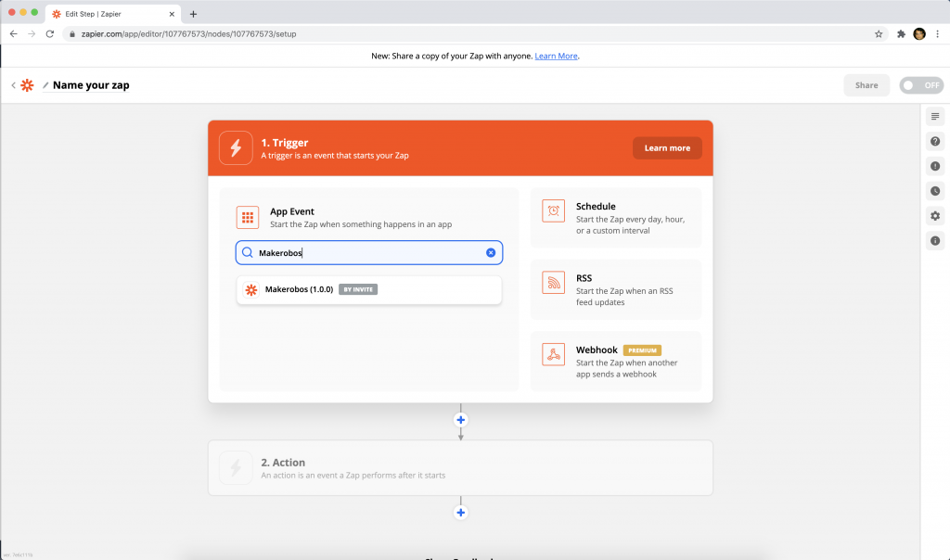Click the browser forward arrow
The height and width of the screenshot is (560, 950).
point(32,34)
